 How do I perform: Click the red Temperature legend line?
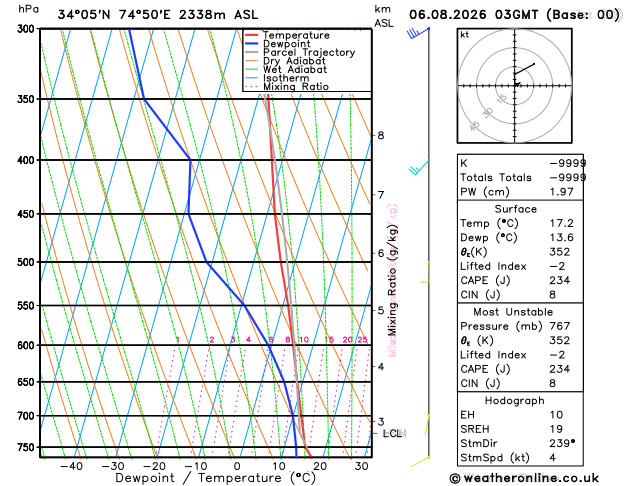252,35
